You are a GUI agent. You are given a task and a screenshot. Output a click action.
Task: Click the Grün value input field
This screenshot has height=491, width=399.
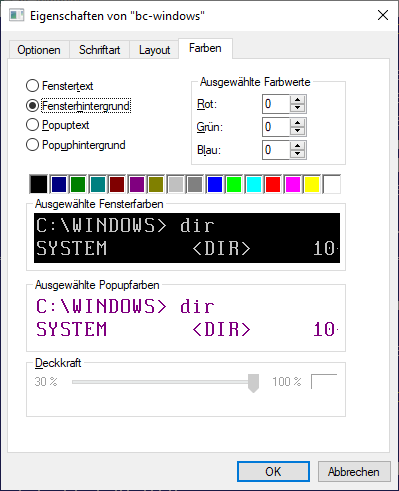pyautogui.click(x=276, y=127)
